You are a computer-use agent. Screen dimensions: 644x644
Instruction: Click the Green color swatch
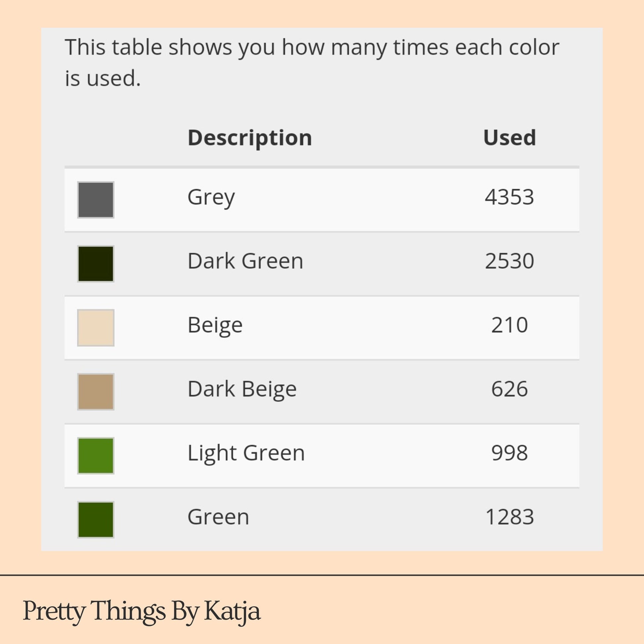tap(96, 520)
